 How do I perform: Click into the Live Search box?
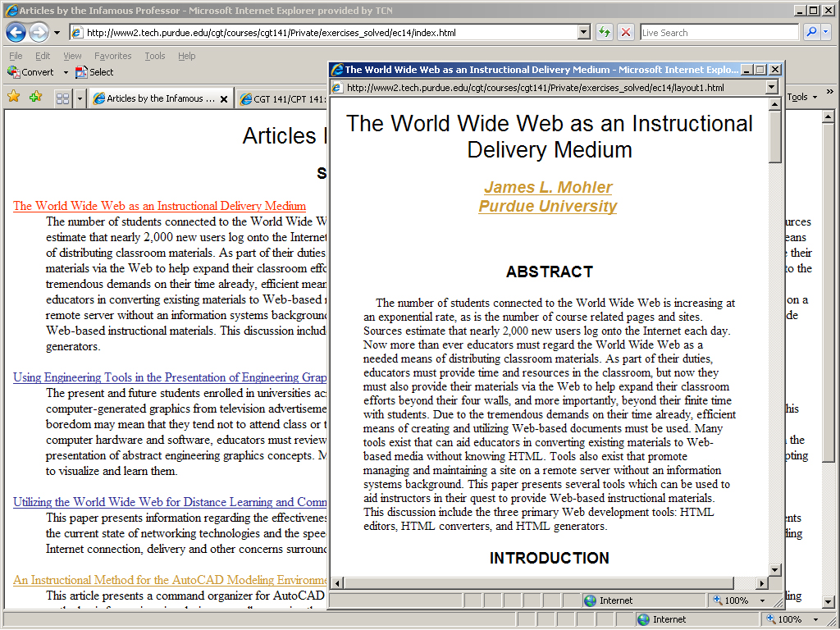719,33
